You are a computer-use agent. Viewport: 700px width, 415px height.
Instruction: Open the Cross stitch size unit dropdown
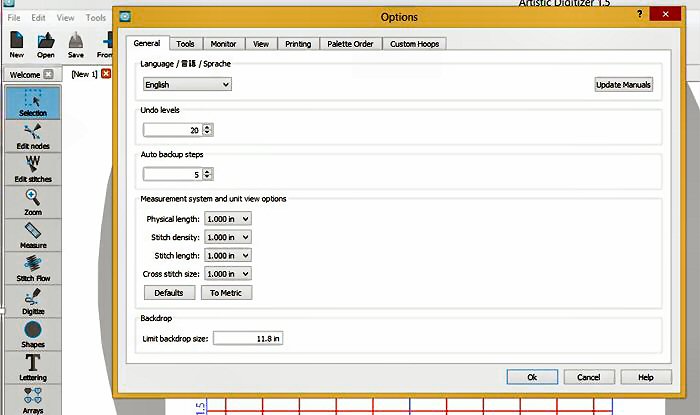coord(228,274)
